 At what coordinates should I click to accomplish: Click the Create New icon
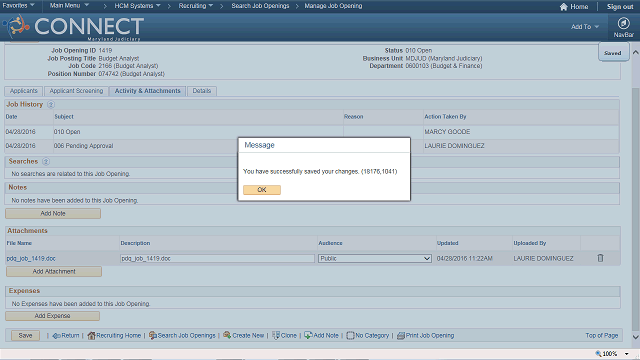tap(227, 335)
